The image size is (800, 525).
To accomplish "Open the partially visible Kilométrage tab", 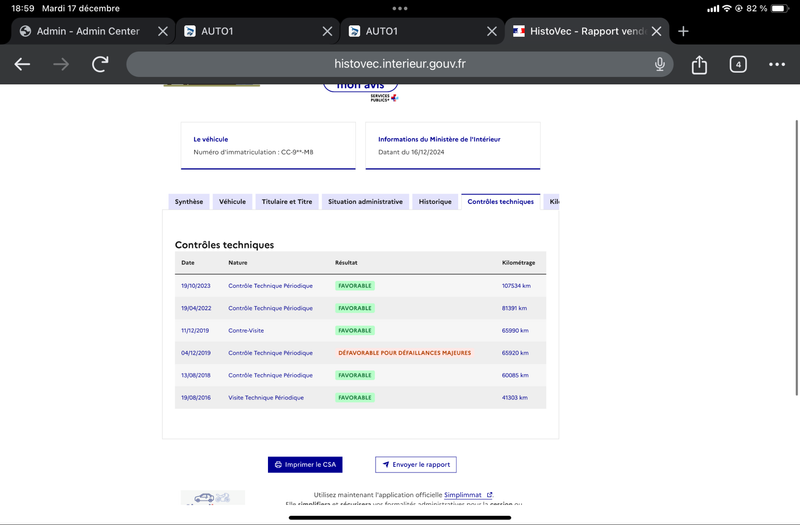I will (x=552, y=202).
